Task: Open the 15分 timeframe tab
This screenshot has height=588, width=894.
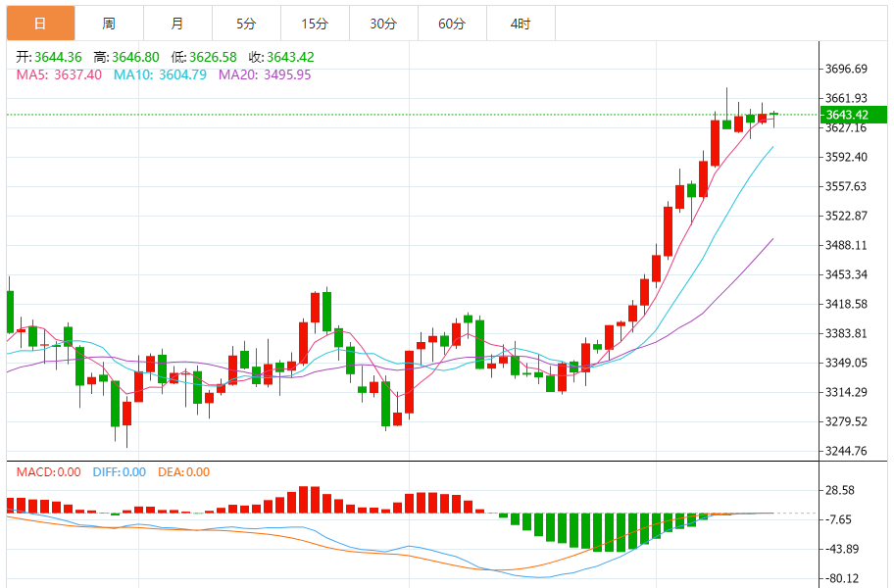Action: pos(315,24)
